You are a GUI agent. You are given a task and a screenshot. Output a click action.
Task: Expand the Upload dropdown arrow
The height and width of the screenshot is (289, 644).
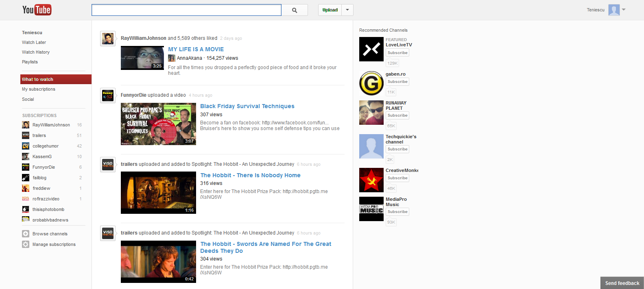[x=347, y=10]
